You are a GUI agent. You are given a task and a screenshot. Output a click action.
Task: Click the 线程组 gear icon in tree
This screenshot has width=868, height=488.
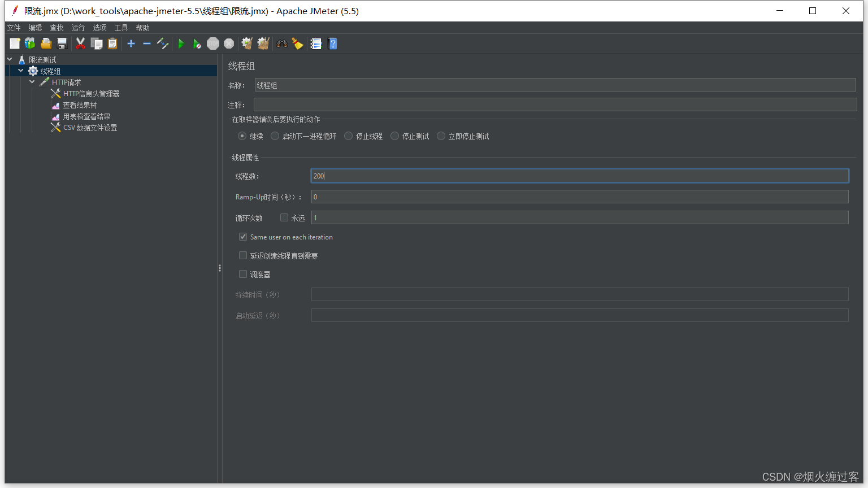pos(33,71)
